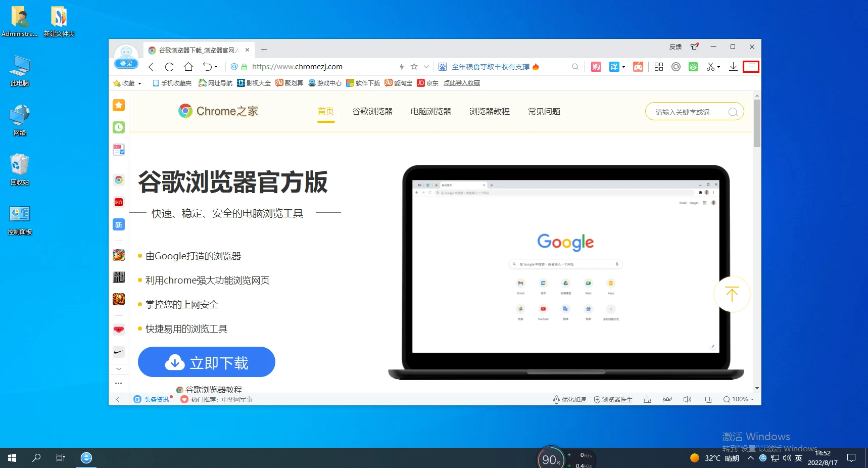The height and width of the screenshot is (468, 868).
Task: Click the sidebar orange star favorites icon
Action: [119, 105]
